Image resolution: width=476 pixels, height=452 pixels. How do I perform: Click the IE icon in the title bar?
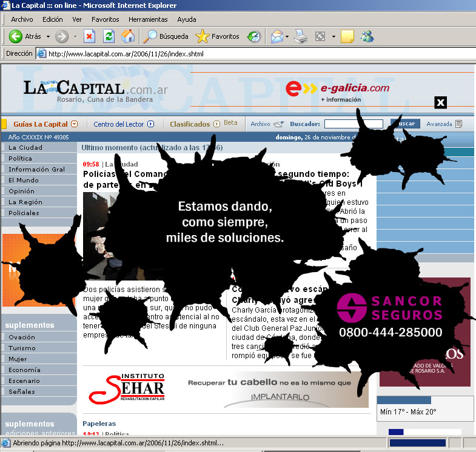5,5
